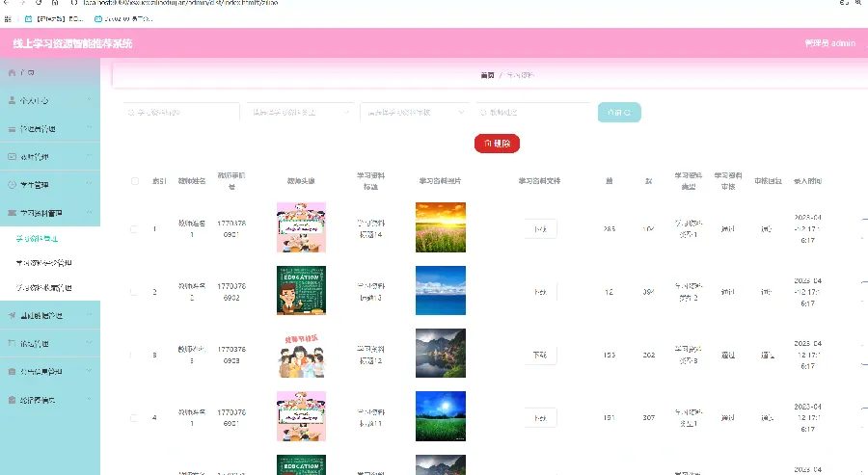Click the red 删除 button
868x475 pixels.
497,144
